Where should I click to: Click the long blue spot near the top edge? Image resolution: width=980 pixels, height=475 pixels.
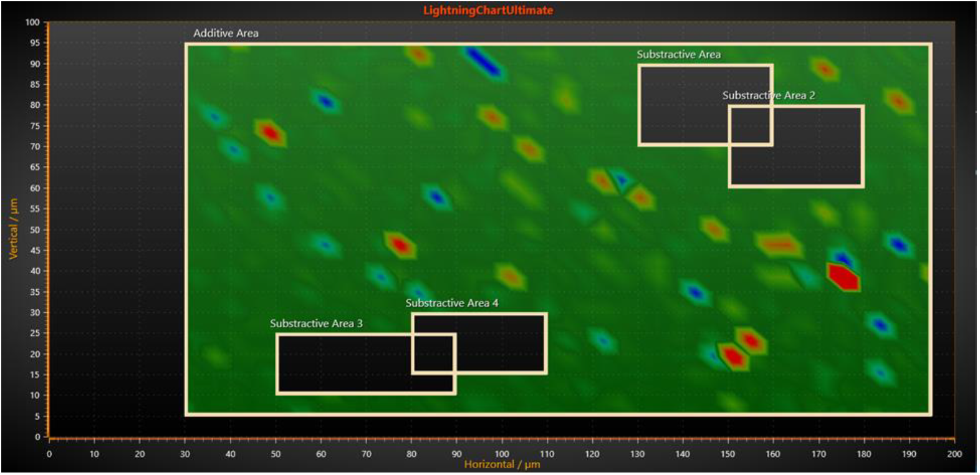coord(483,62)
